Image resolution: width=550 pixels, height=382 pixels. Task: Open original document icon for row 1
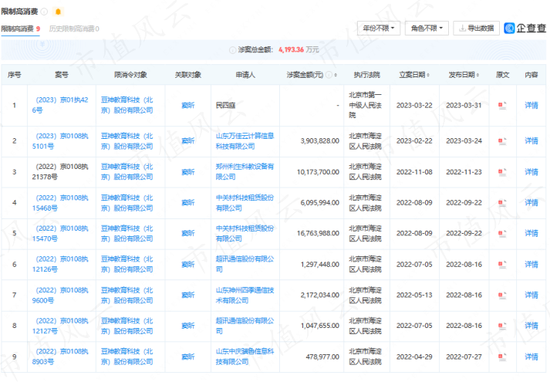pyautogui.click(x=502, y=105)
